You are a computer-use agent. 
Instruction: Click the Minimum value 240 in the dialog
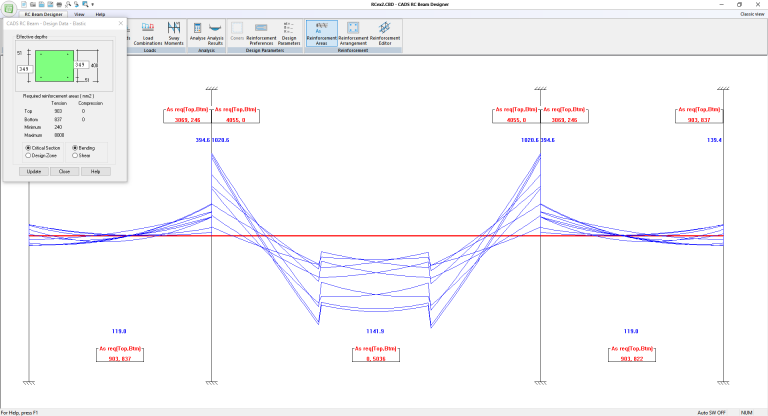tap(58, 127)
